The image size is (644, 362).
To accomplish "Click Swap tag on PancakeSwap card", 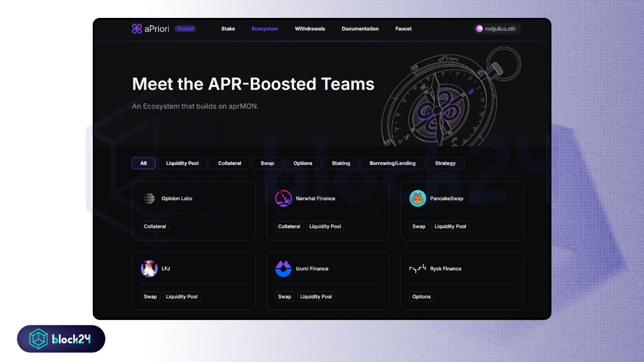I will 419,226.
